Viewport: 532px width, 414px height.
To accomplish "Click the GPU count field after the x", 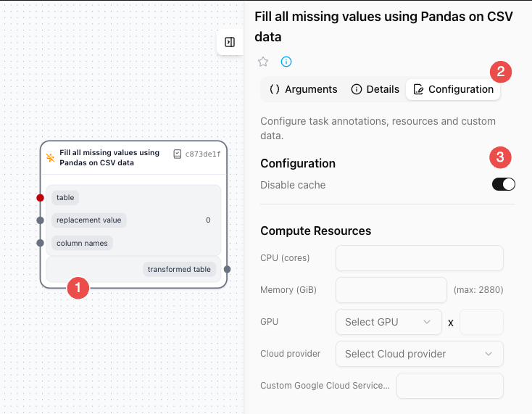I will (x=481, y=322).
